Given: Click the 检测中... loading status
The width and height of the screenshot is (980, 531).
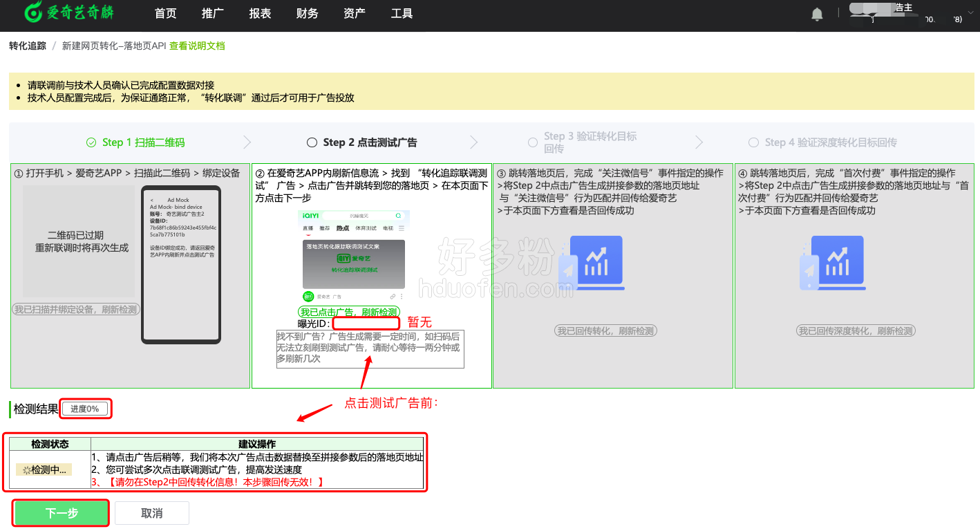Looking at the screenshot, I should click(x=44, y=469).
